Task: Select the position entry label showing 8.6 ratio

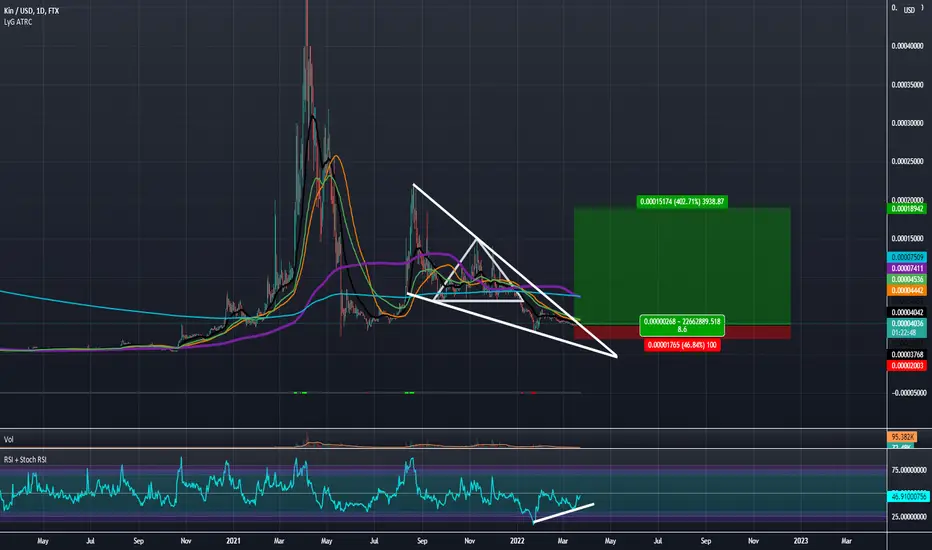Action: pos(682,325)
